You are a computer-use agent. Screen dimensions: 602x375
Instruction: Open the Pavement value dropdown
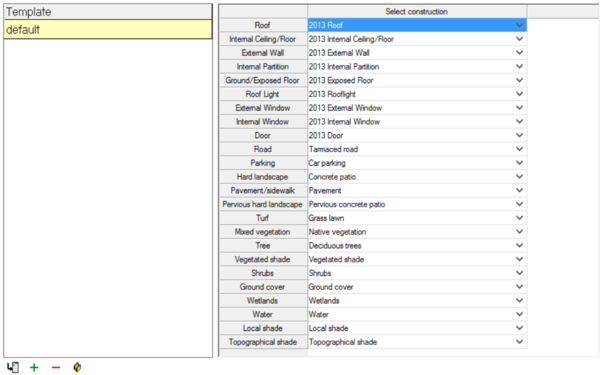[519, 191]
